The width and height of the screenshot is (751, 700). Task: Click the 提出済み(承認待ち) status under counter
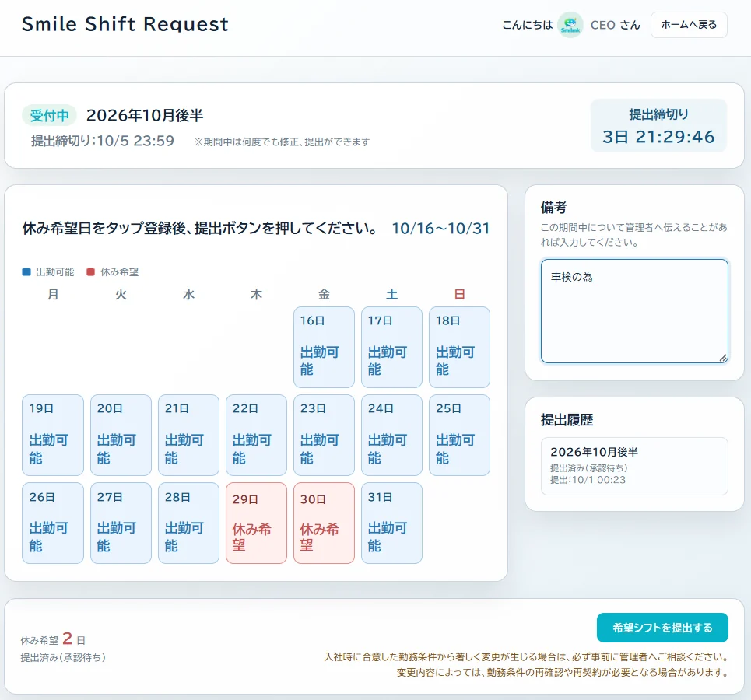[63, 658]
